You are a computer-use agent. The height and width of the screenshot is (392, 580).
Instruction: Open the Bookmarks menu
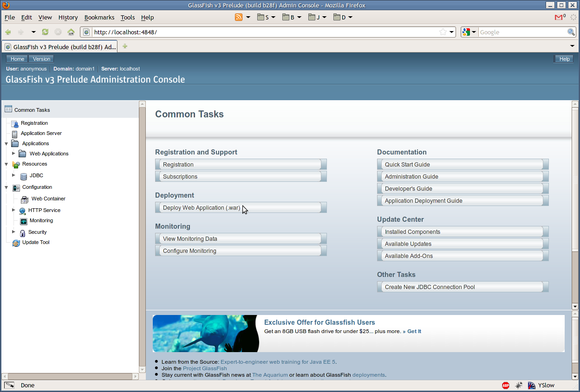pos(99,17)
